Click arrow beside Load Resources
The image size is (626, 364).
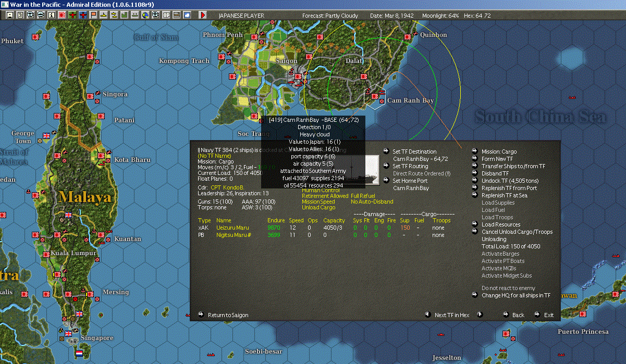pyautogui.click(x=475, y=224)
